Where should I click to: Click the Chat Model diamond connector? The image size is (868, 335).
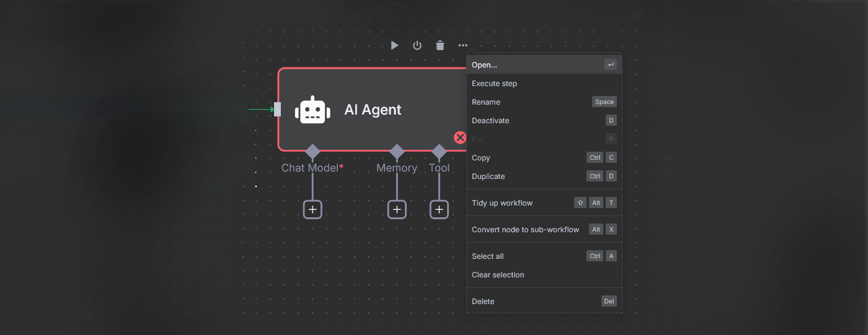tap(312, 152)
